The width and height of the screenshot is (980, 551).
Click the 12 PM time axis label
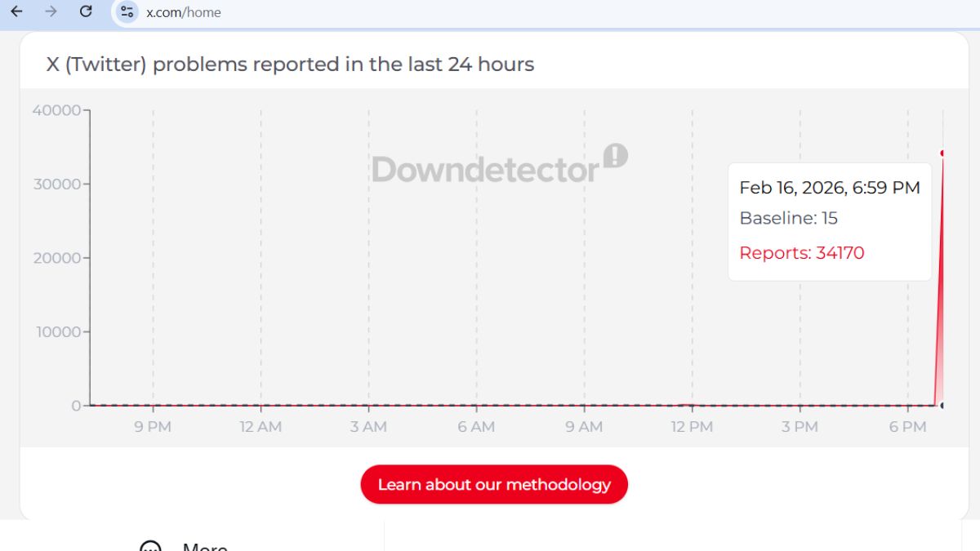[692, 427]
